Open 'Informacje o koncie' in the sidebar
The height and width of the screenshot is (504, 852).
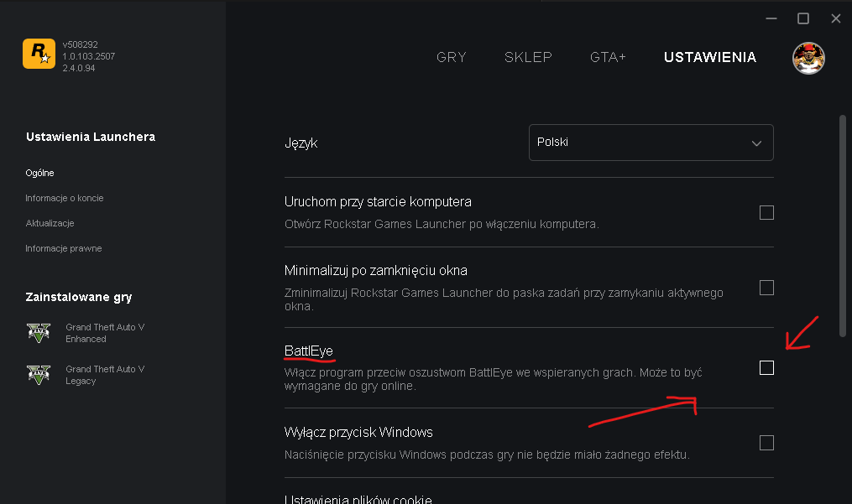[65, 198]
